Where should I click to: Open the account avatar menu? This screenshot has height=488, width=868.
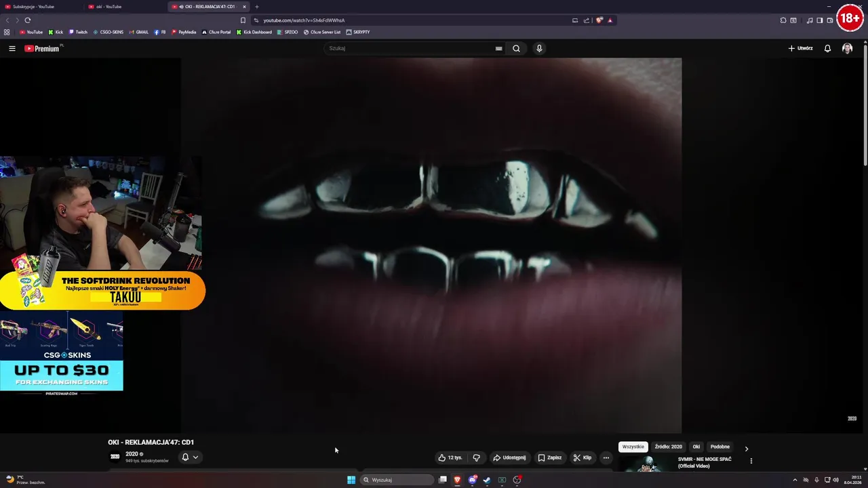click(847, 48)
